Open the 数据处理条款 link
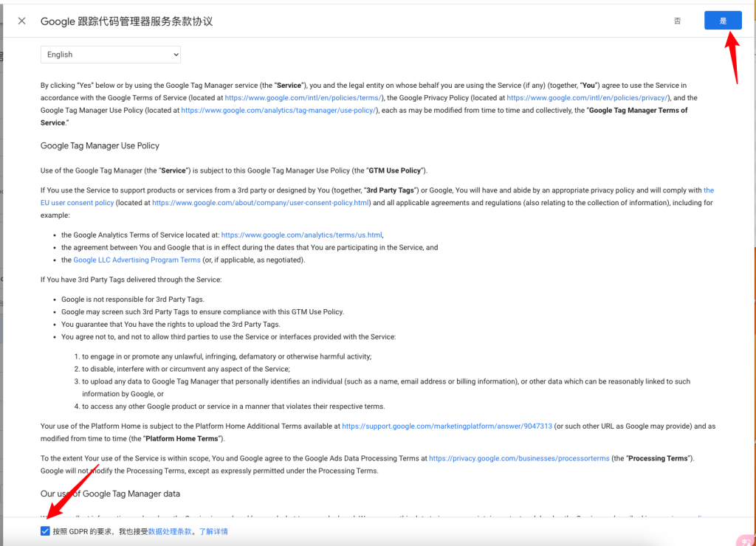The height and width of the screenshot is (546, 756). coord(170,531)
